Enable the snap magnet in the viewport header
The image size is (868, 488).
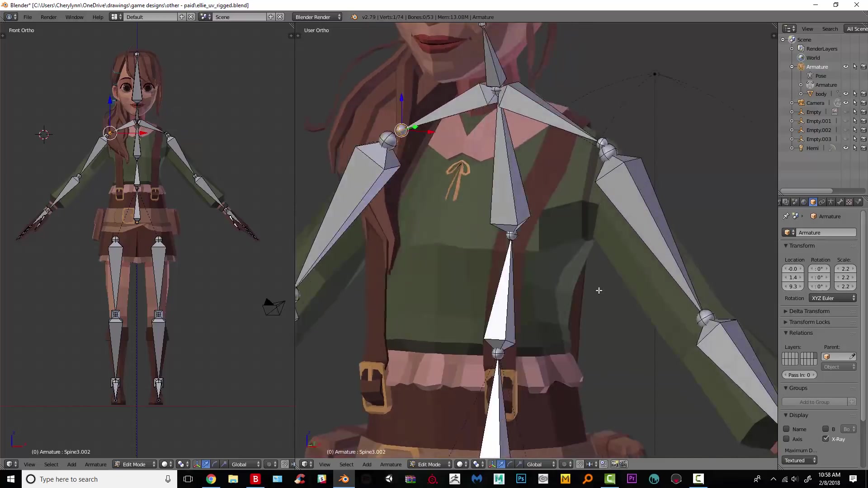[x=580, y=464]
